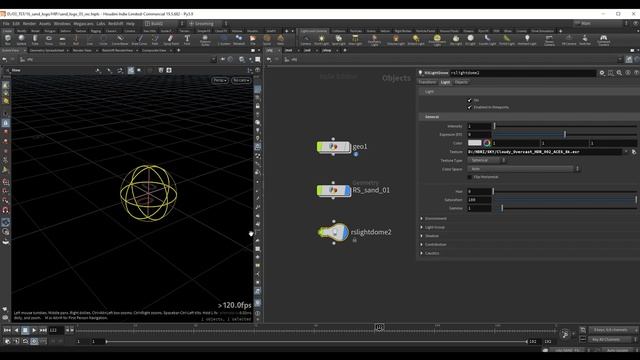Viewport: 640px width, 360px height.
Task: Select the Sphere shelf tool
Action: (x=21, y=40)
